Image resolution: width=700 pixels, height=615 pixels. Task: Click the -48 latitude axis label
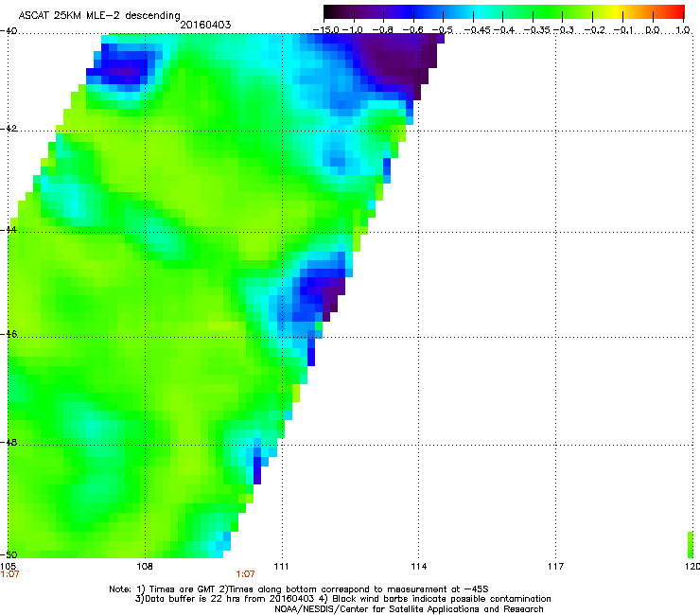9,443
